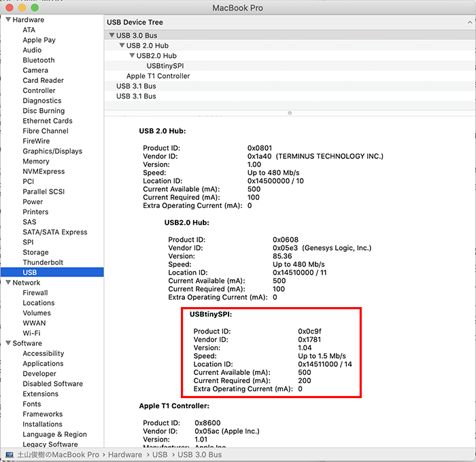Screen dimensions: 476x462
Task: Open Parallel SCSI in the sidebar
Action: click(x=44, y=192)
